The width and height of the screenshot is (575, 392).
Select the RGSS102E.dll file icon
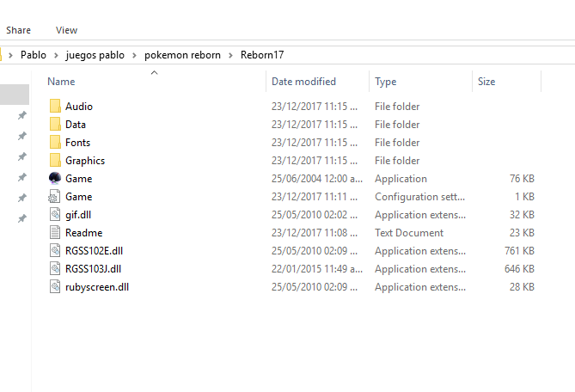pyautogui.click(x=55, y=251)
